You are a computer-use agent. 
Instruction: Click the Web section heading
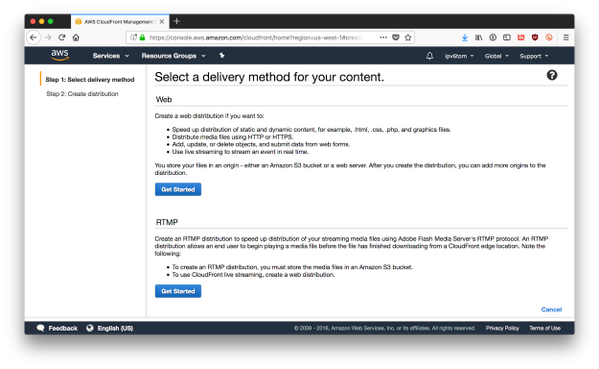[164, 99]
